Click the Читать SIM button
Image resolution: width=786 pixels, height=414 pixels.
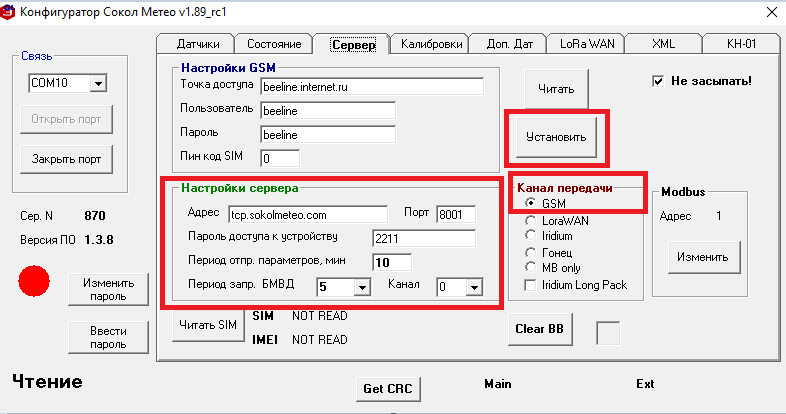(x=208, y=325)
